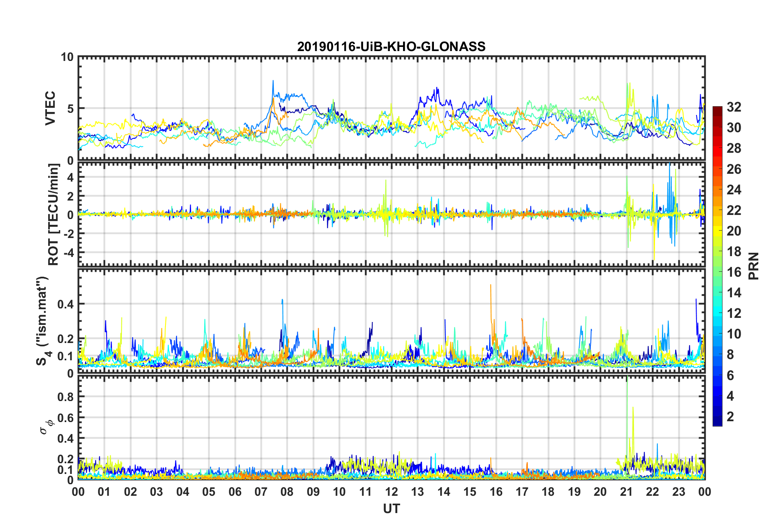Click the S4 ("ism.mat") axis label
Viewport: 783px width, 532px height.
click(x=42, y=321)
